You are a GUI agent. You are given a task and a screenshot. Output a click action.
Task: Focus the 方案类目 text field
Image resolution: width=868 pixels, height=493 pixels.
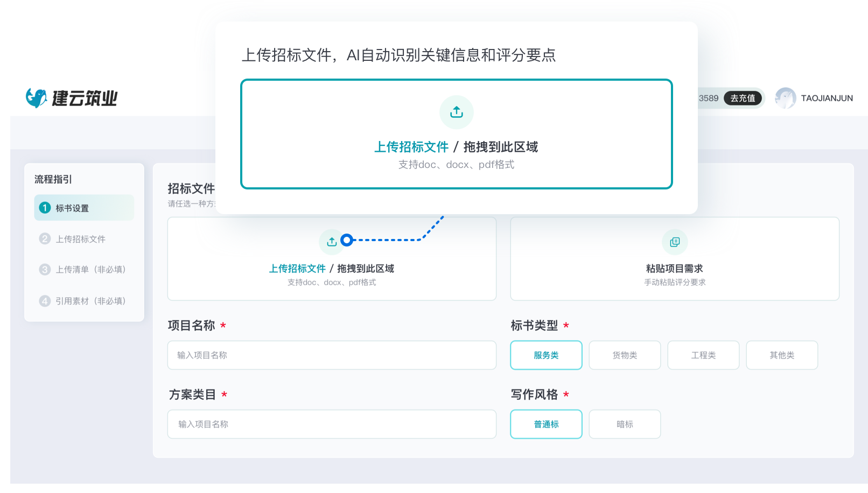pos(332,424)
